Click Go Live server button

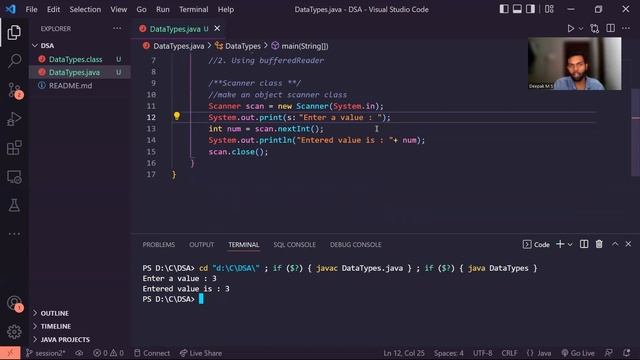(x=578, y=353)
